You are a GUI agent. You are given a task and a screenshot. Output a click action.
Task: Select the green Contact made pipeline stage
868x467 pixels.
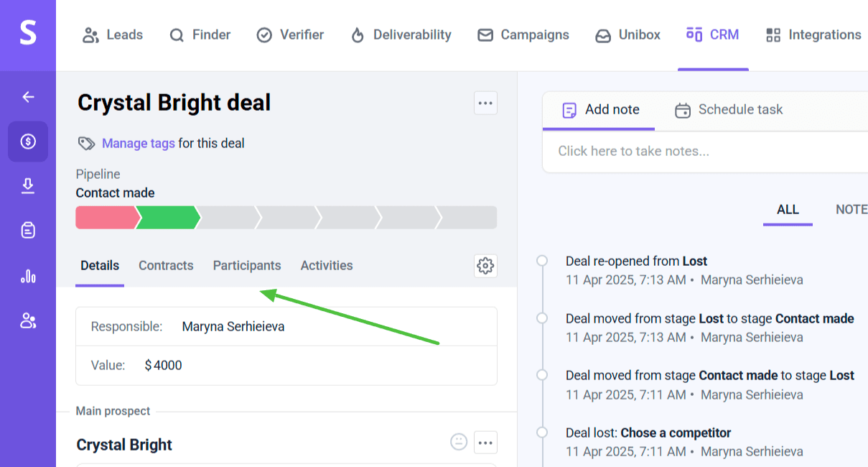pos(167,218)
